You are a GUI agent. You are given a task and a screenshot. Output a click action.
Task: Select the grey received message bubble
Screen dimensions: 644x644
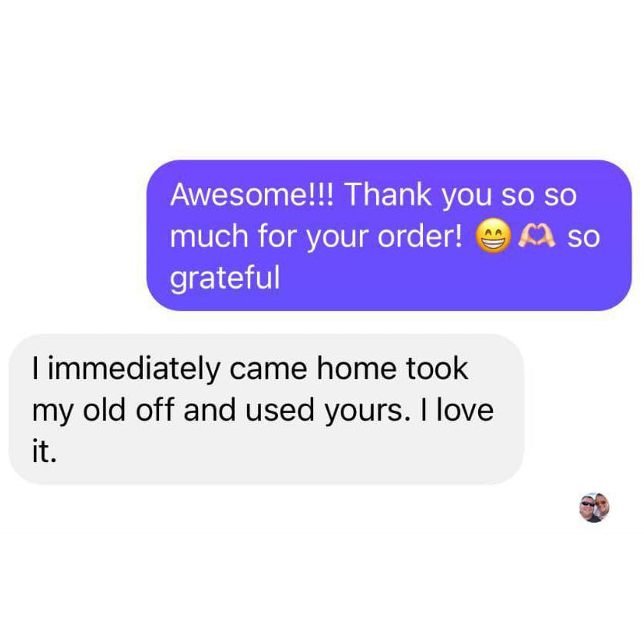[x=266, y=409]
